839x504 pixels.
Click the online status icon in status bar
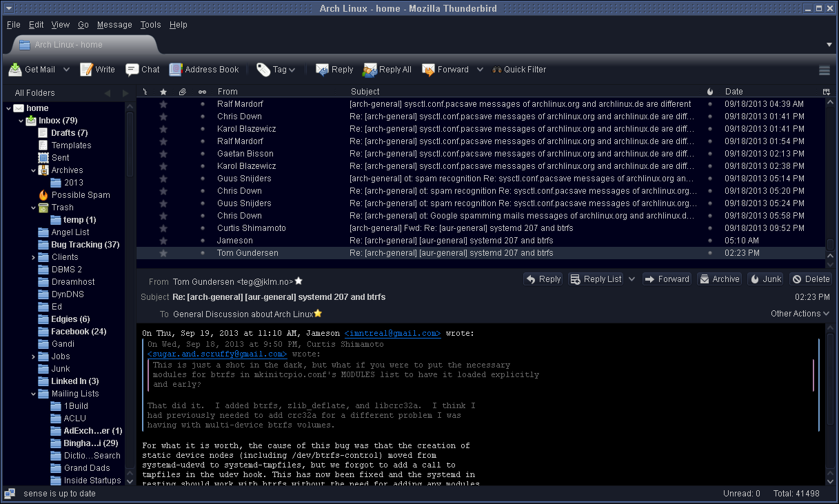pos(10,494)
